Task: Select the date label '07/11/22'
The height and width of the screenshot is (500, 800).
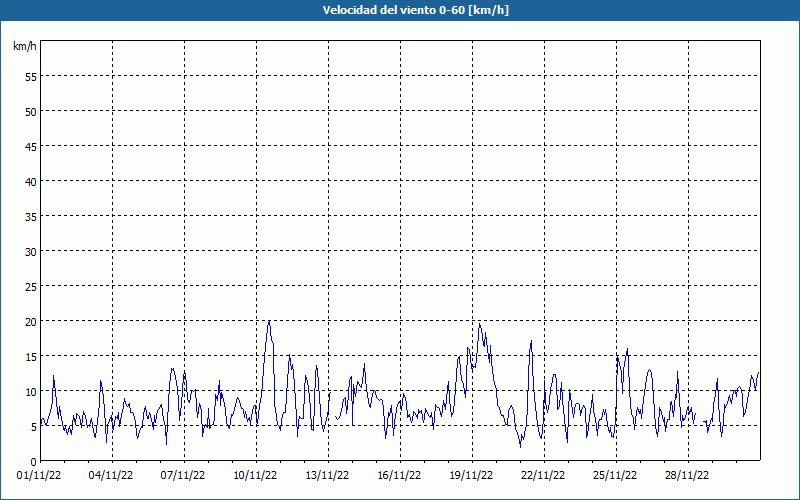Action: click(x=183, y=476)
